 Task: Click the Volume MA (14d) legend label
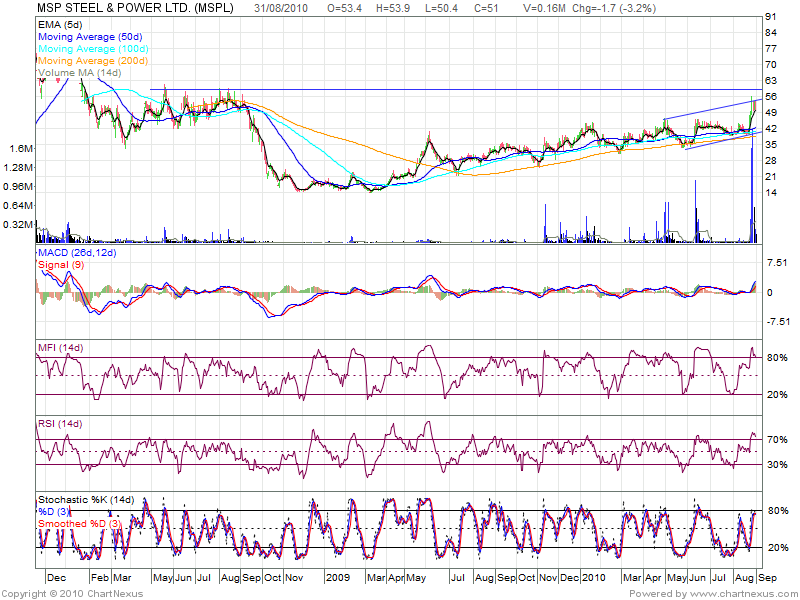[x=79, y=73]
